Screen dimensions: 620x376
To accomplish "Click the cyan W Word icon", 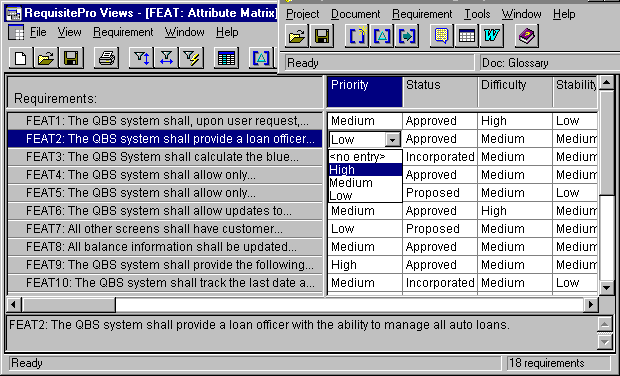I will tap(491, 36).
